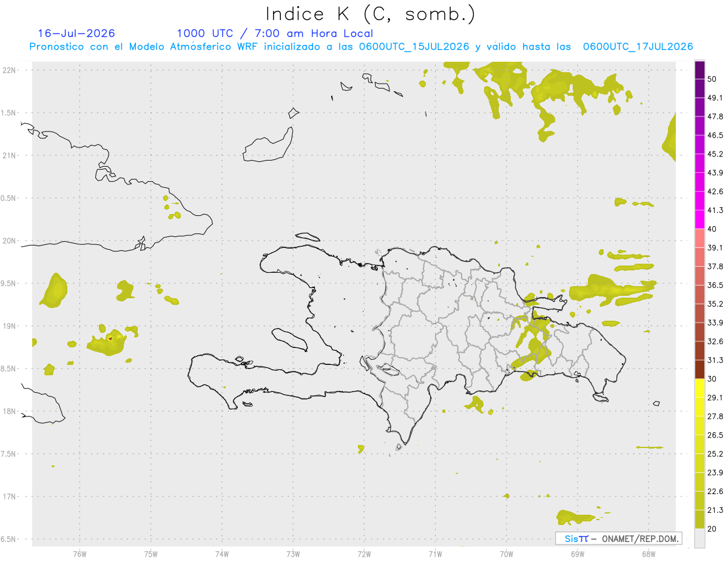
Task: Click the "72W" longitude axis label
Action: click(x=364, y=554)
